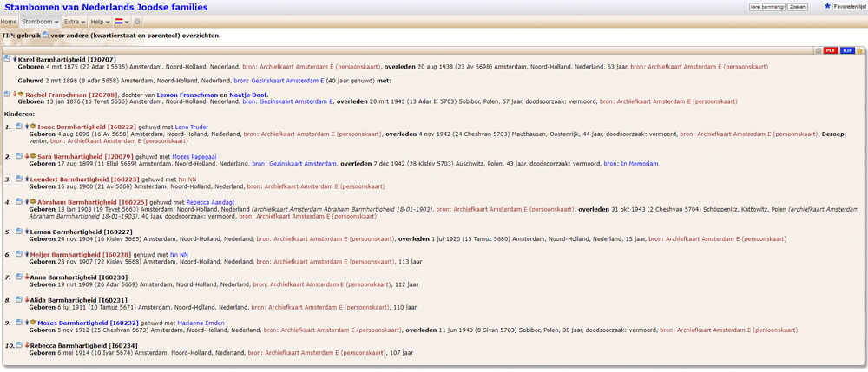Open Gezinskaart Amsterdam source link for Sara
This screenshot has width=868, height=372.
294,164
